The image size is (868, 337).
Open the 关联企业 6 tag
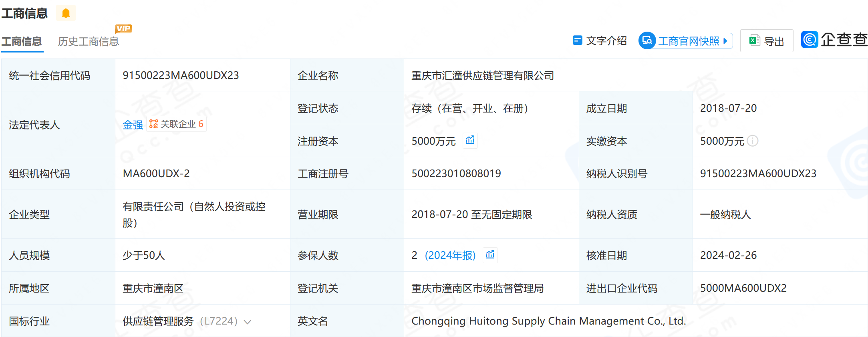coord(176,124)
